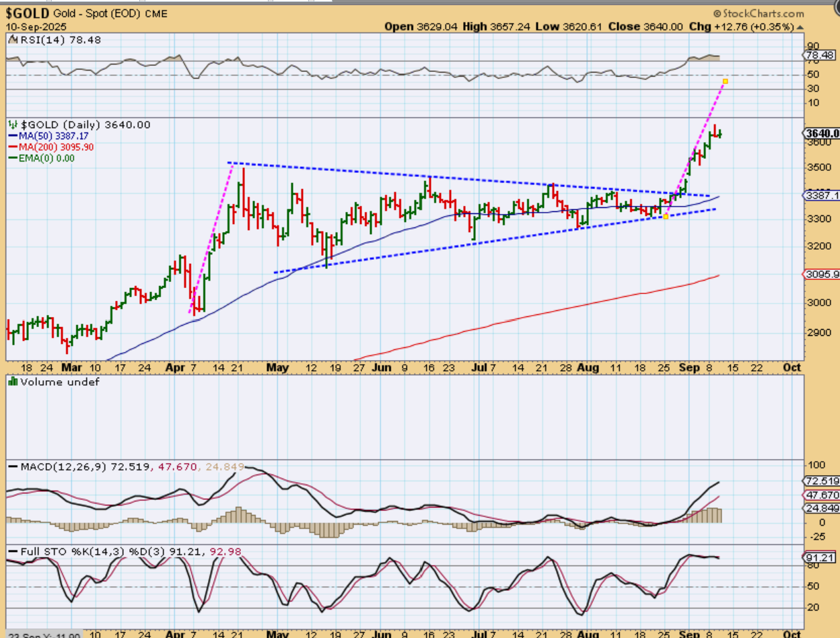
Task: Click the up-arrow icon after the Chg percentage
Action: tap(800, 27)
